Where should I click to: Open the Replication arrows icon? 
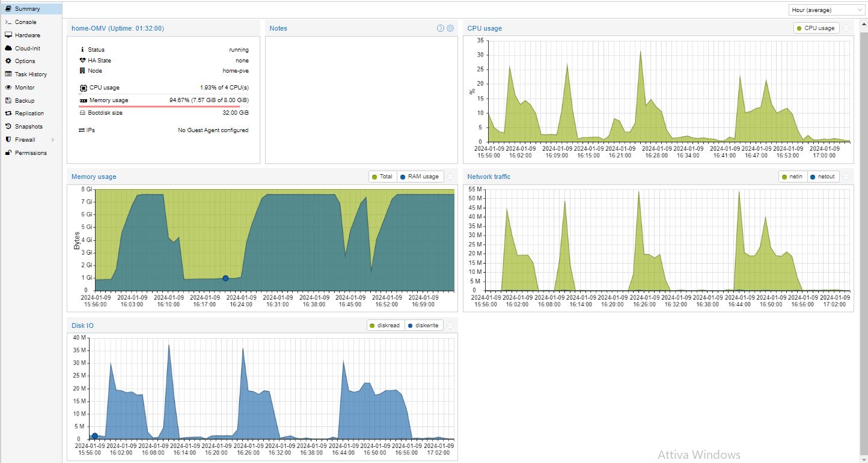click(8, 113)
